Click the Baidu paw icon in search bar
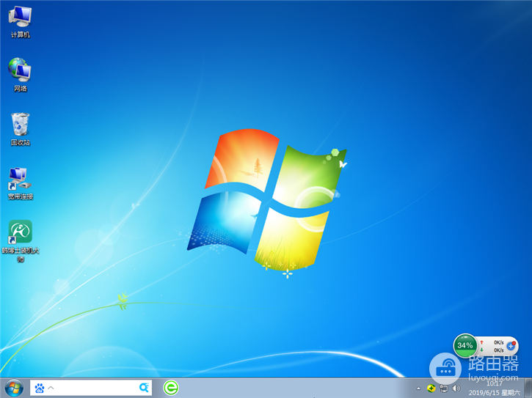532x398 pixels. [40, 388]
